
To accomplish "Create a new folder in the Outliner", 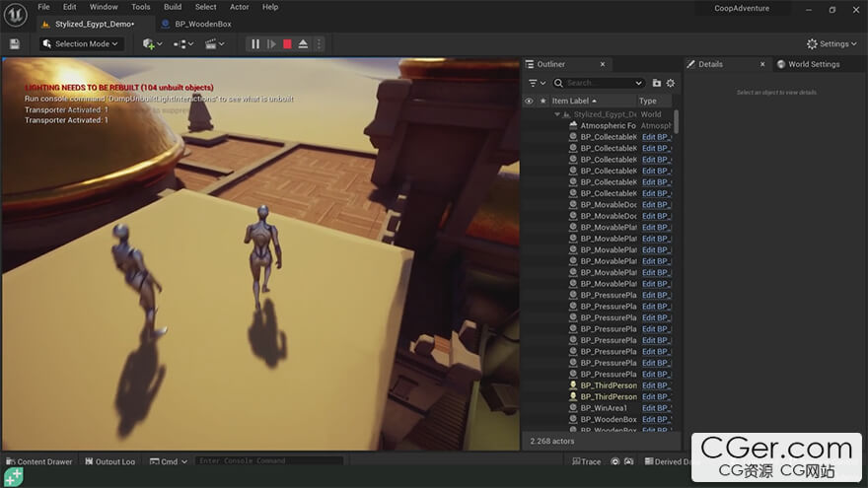I will point(657,83).
